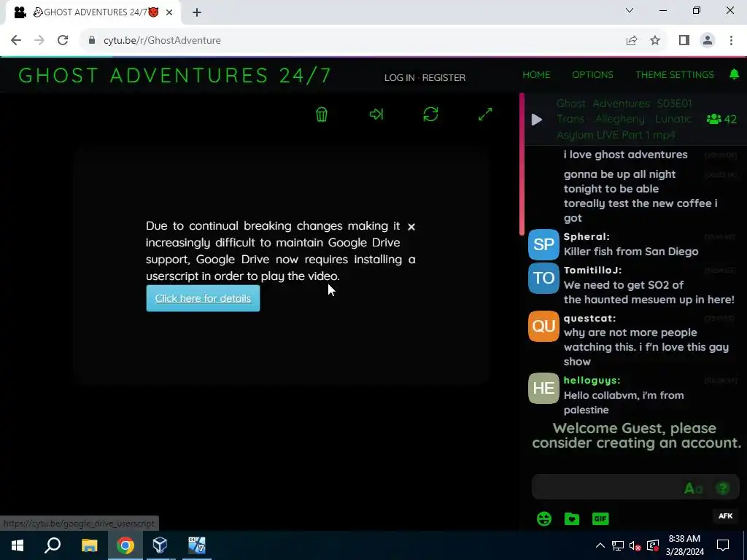The width and height of the screenshot is (747, 560).
Task: Show hidden system tray icons chevron
Action: pyautogui.click(x=600, y=545)
